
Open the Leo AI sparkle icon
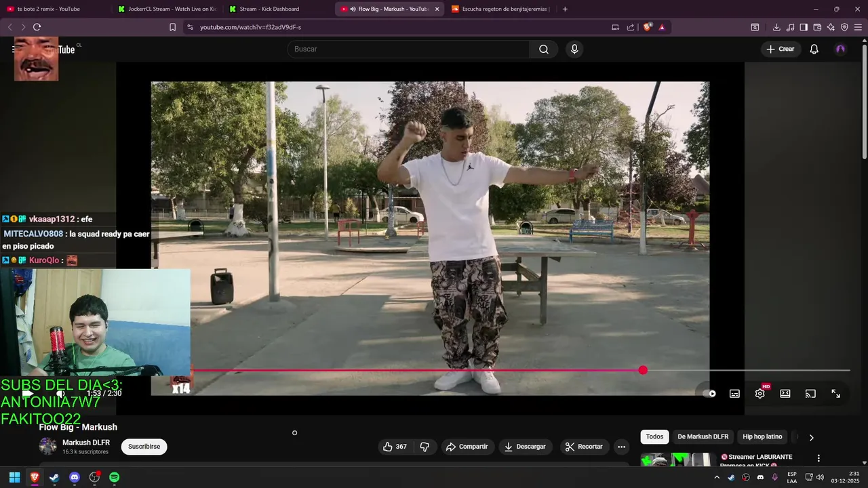[831, 27]
